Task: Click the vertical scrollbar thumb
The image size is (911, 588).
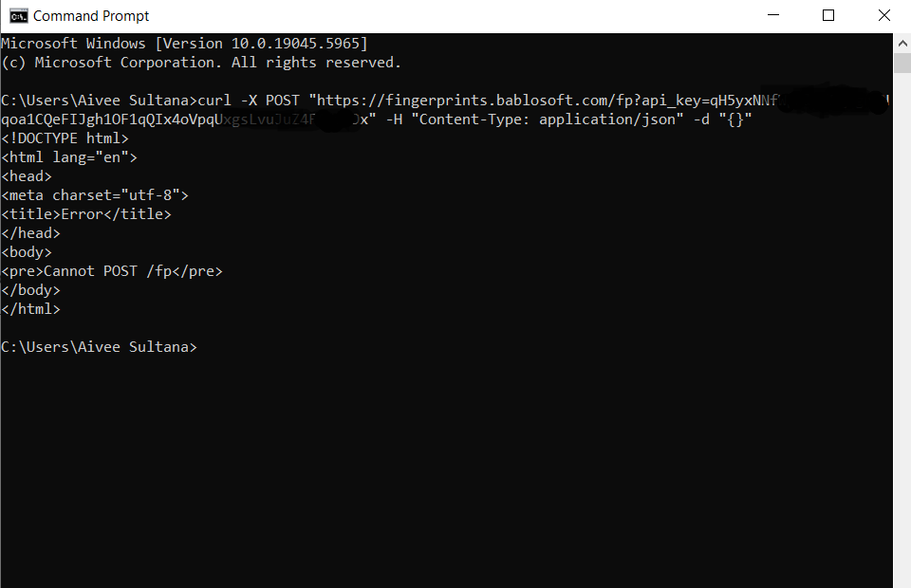Action: tap(902, 63)
